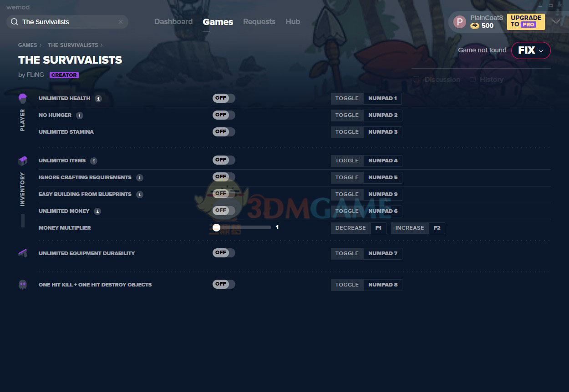Image resolution: width=569 pixels, height=392 pixels.
Task: Turn on Unlimited Stamina switch
Action: [224, 132]
